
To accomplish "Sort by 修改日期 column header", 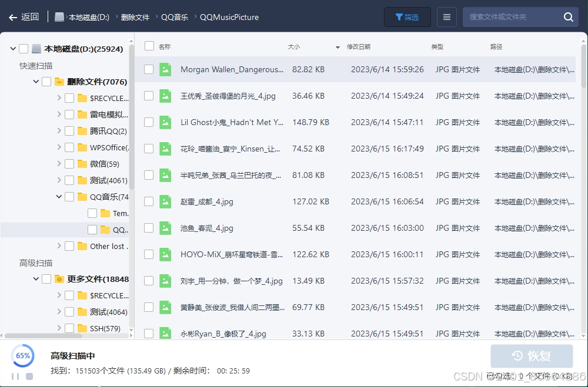I will tap(359, 47).
